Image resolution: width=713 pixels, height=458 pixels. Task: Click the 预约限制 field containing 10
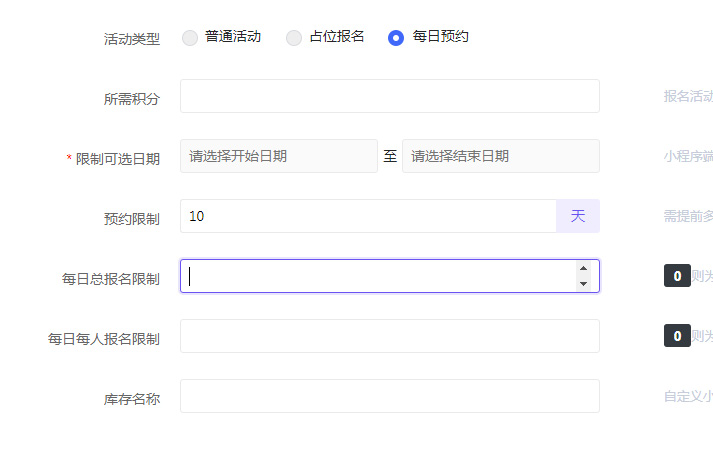coord(367,216)
